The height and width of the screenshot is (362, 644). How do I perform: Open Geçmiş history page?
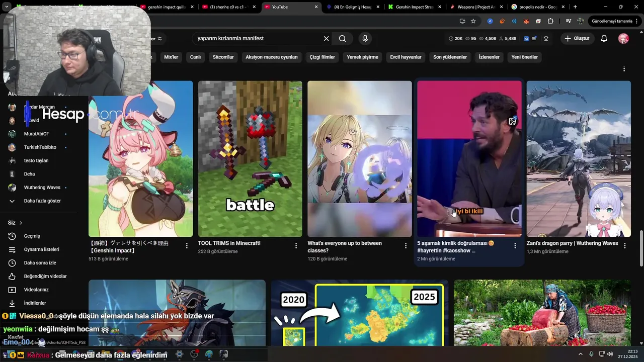pyautogui.click(x=32, y=236)
